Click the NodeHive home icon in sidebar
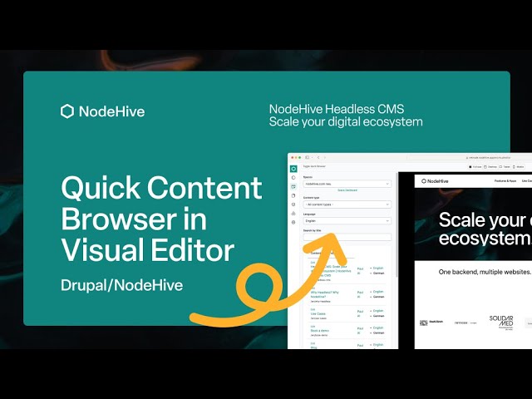Image resolution: width=532 pixels, height=399 pixels. tap(293, 169)
